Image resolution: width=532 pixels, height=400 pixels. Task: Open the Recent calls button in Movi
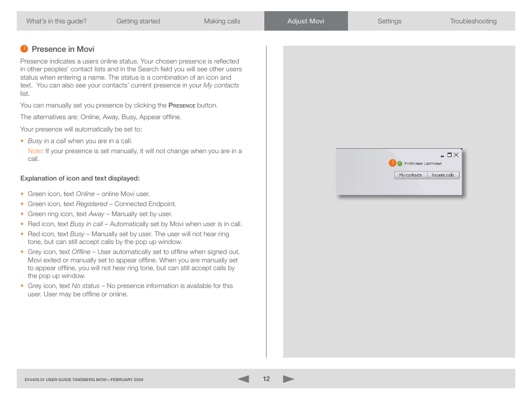coord(443,175)
